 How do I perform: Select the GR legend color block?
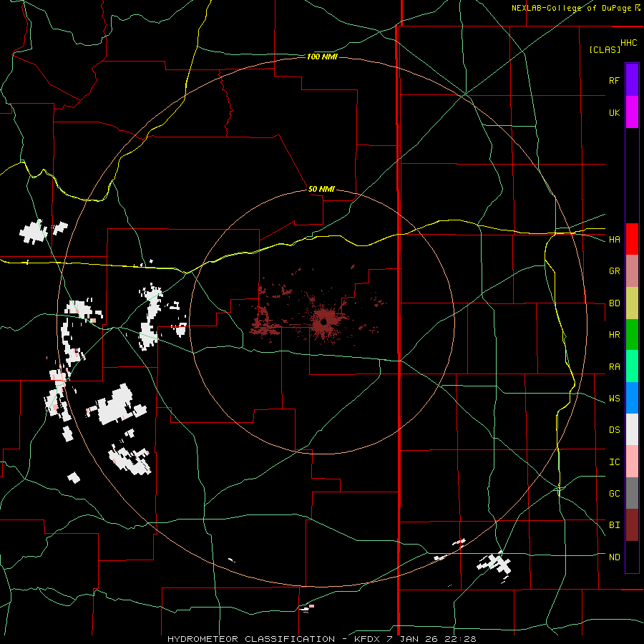tap(632, 271)
